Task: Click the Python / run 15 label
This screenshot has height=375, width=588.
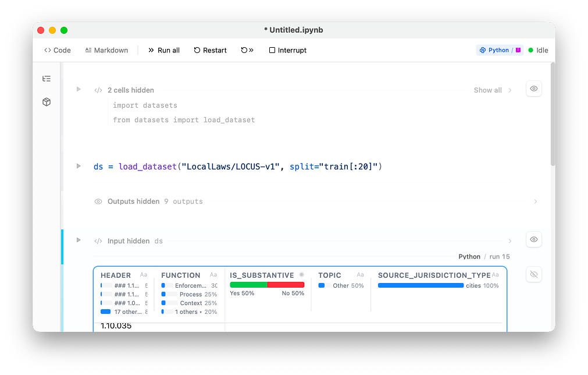Action: tap(484, 257)
